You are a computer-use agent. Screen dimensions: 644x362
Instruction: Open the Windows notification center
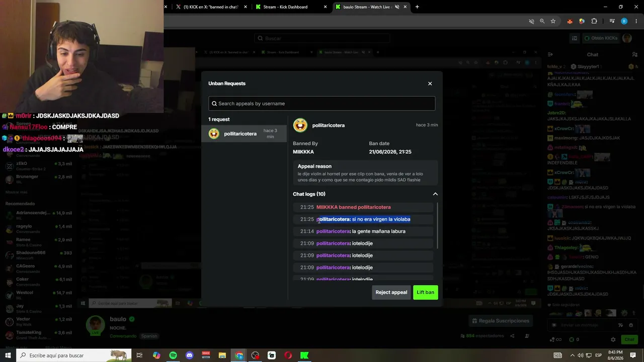pos(633,355)
